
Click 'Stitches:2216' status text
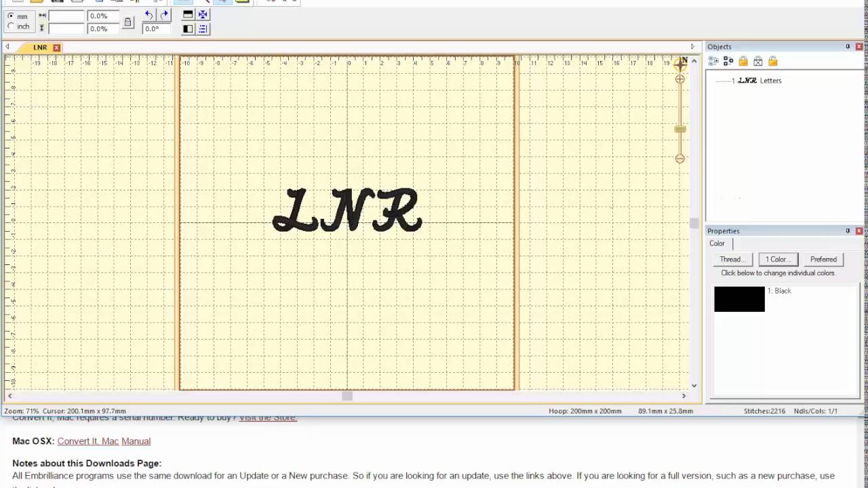pyautogui.click(x=764, y=411)
